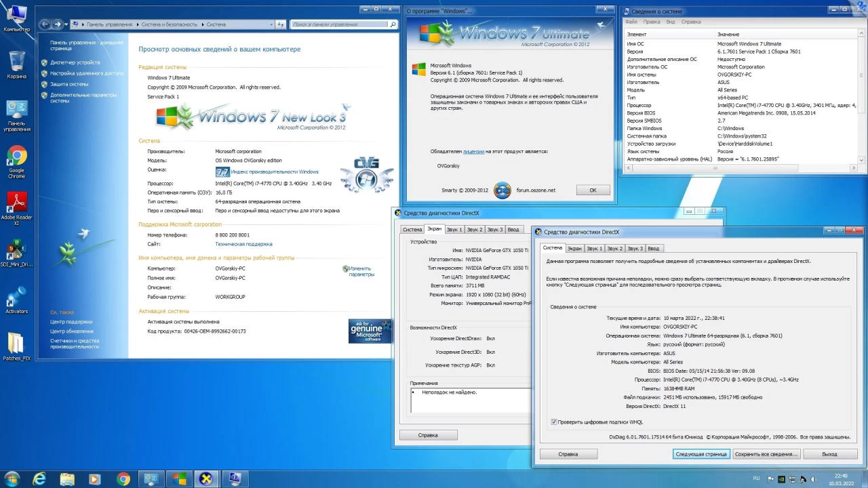Open the Компьютер desktop icon
This screenshot has width=868, height=488.
tap(16, 18)
